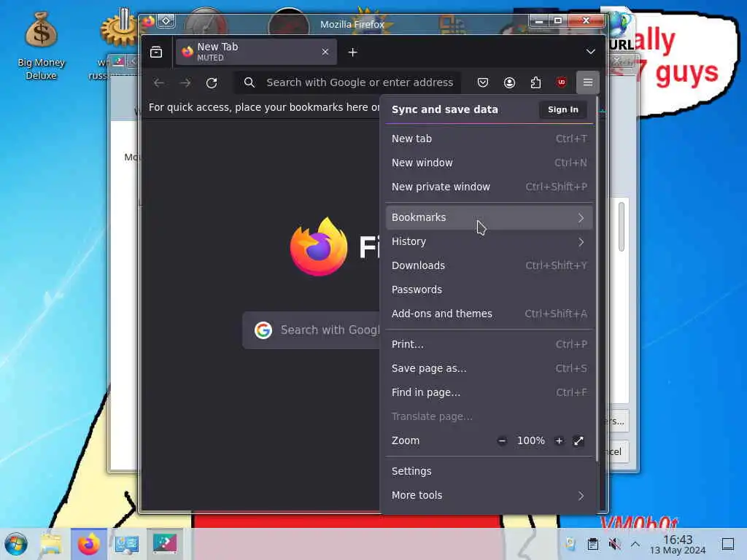Reload the current page
The width and height of the screenshot is (747, 560).
[x=212, y=83]
